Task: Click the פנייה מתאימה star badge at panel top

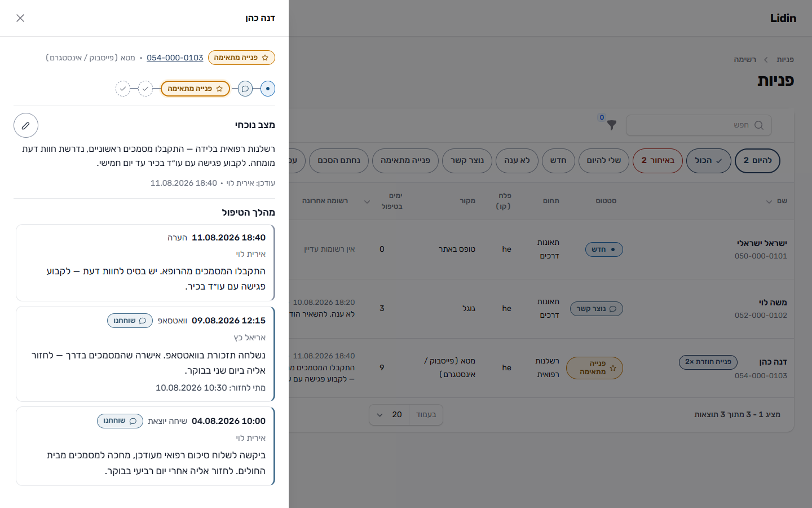Action: coord(241,58)
